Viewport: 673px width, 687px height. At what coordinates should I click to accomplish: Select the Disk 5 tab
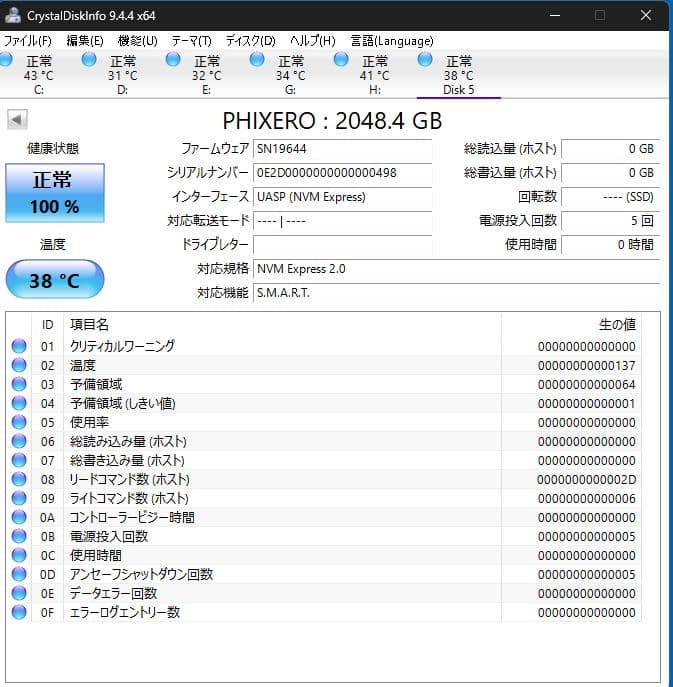458,74
